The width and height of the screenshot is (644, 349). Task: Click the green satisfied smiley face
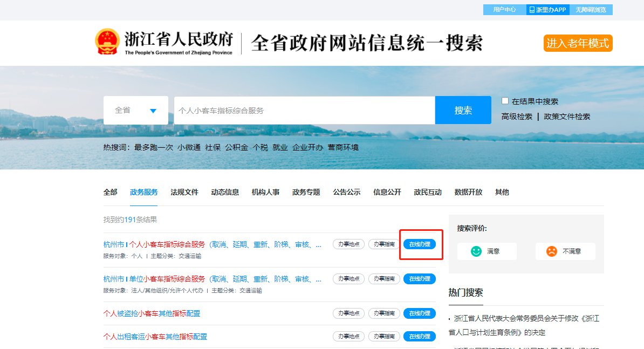pos(476,251)
